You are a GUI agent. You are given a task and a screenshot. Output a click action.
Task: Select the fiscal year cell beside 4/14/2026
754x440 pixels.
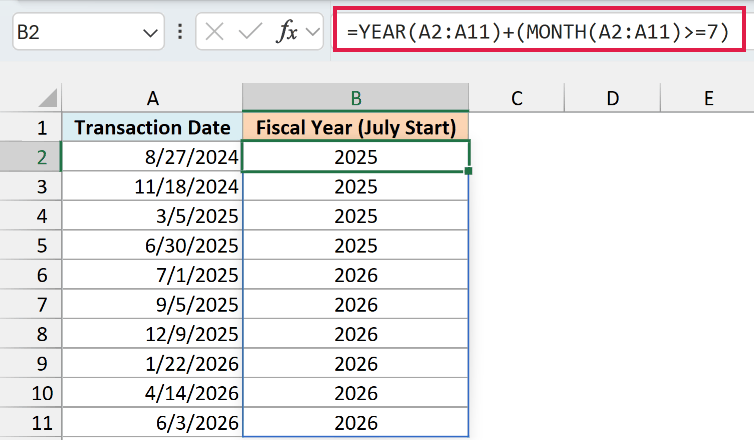[x=356, y=393]
